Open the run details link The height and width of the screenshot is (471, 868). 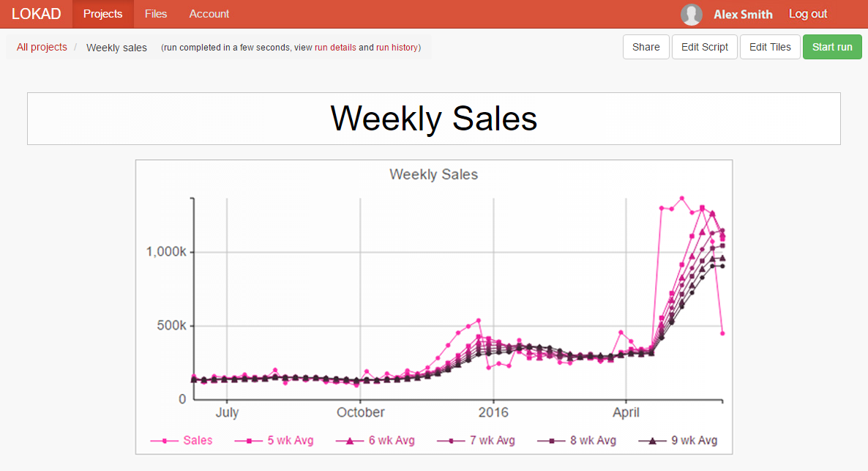pos(335,48)
